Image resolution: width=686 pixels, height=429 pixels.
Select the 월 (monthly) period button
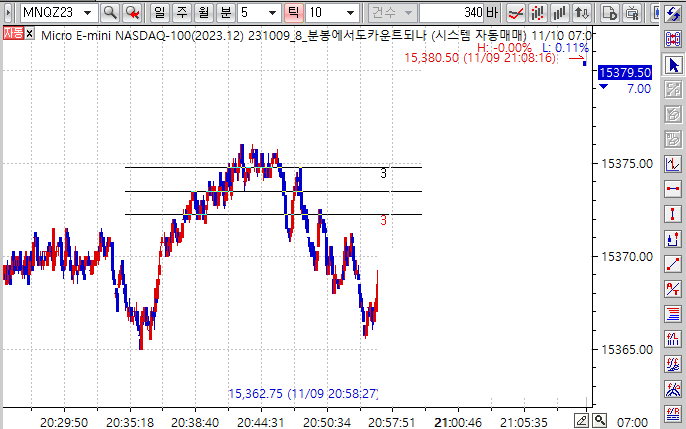pos(204,13)
